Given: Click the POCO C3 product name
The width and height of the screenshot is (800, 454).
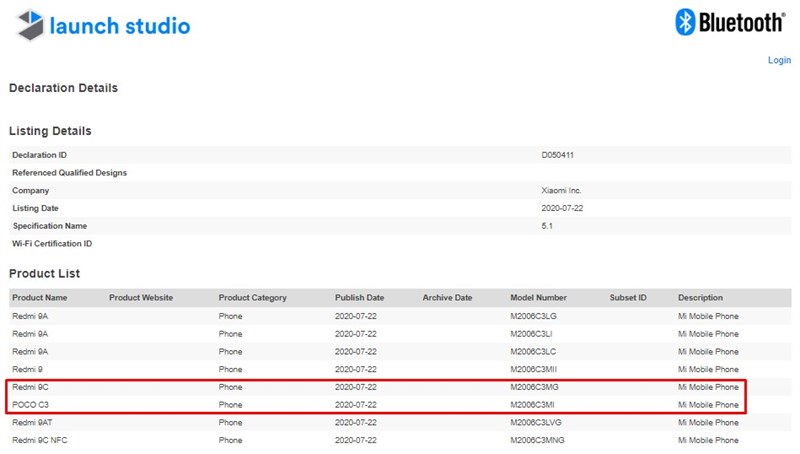Looking at the screenshot, I should pos(31,405).
